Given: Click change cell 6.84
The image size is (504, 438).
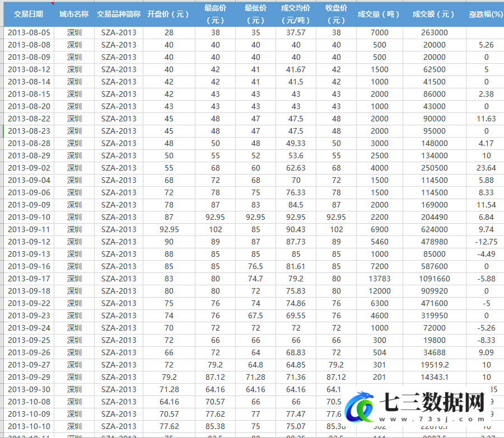Looking at the screenshot, I should tap(486, 218).
